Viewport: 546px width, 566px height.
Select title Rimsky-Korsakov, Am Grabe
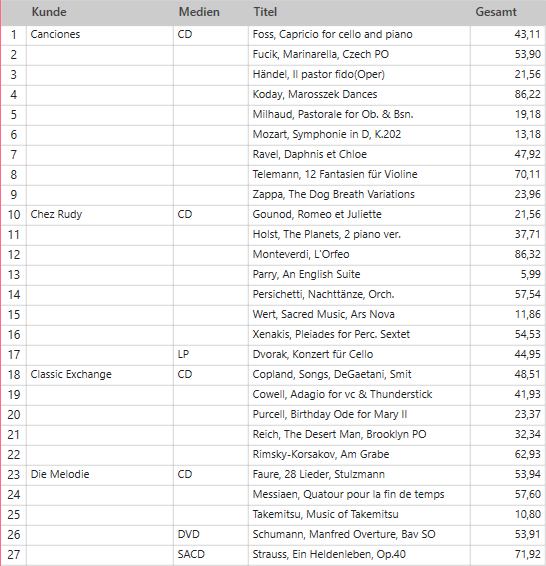click(x=359, y=455)
